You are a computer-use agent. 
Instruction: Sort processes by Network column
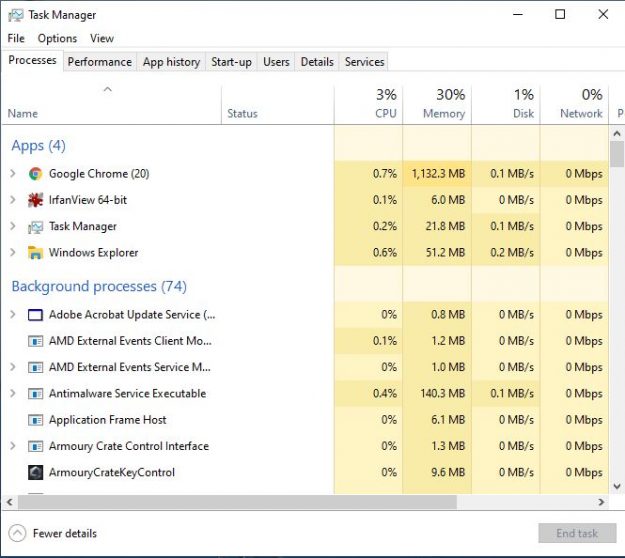point(574,105)
